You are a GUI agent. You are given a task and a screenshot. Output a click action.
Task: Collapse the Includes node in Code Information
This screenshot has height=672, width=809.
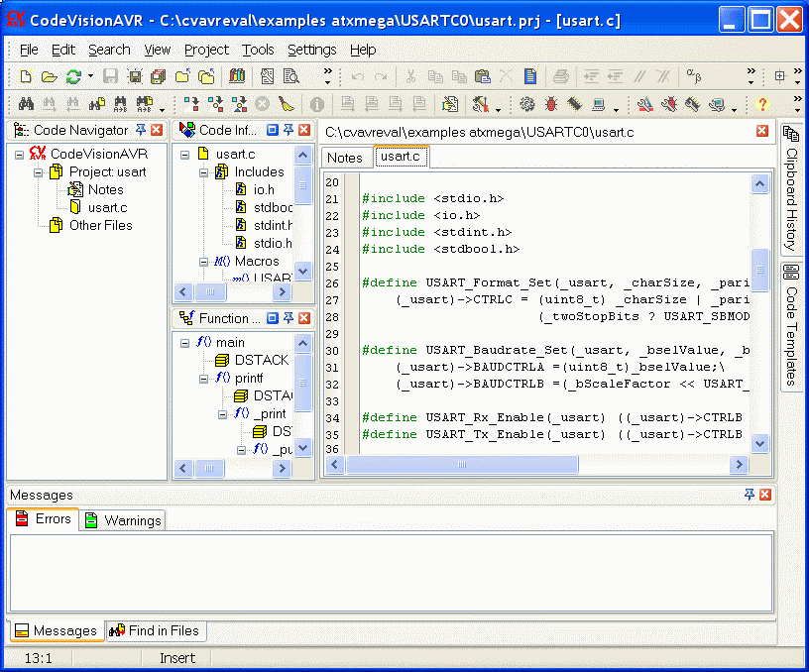[203, 171]
